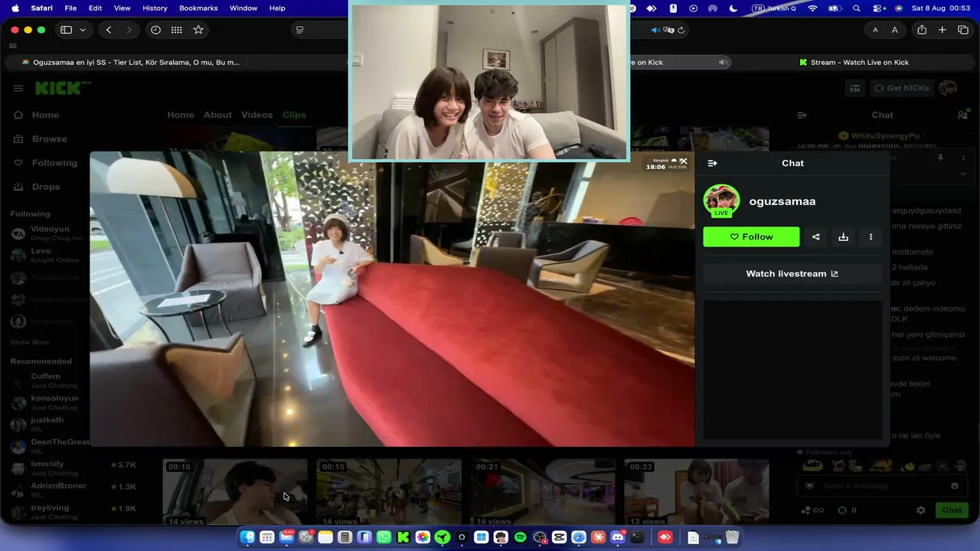Click the Send a message chat field

(x=881, y=486)
